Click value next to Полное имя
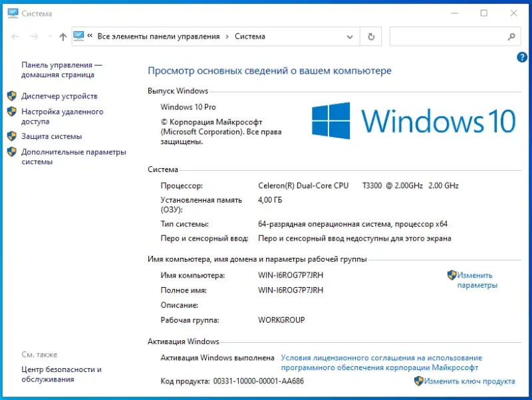532x400 pixels. [291, 290]
